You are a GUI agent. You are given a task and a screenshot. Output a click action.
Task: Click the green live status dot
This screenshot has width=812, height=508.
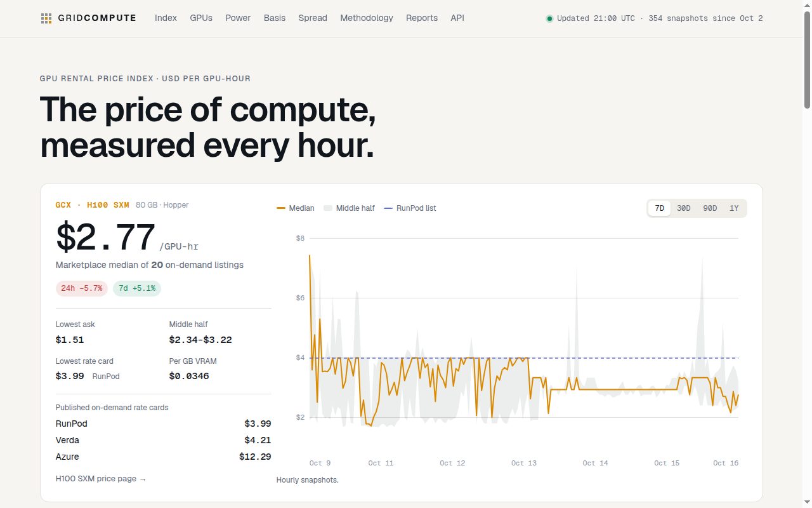point(549,18)
